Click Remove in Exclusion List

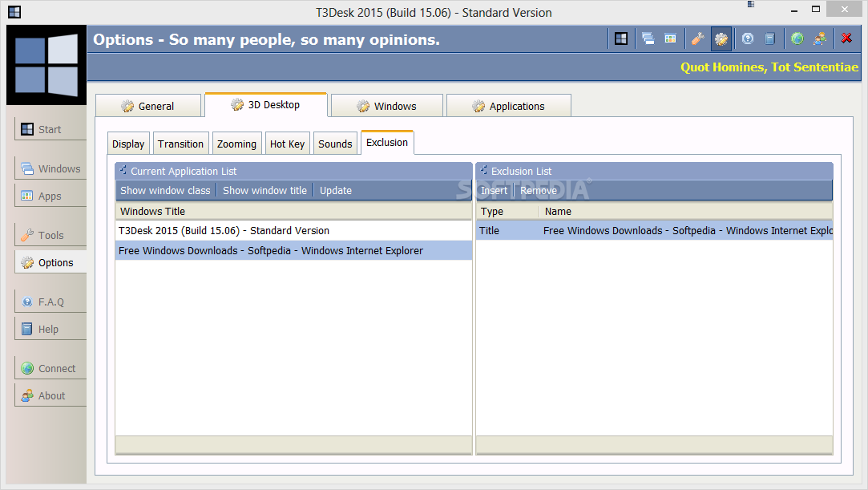tap(539, 190)
